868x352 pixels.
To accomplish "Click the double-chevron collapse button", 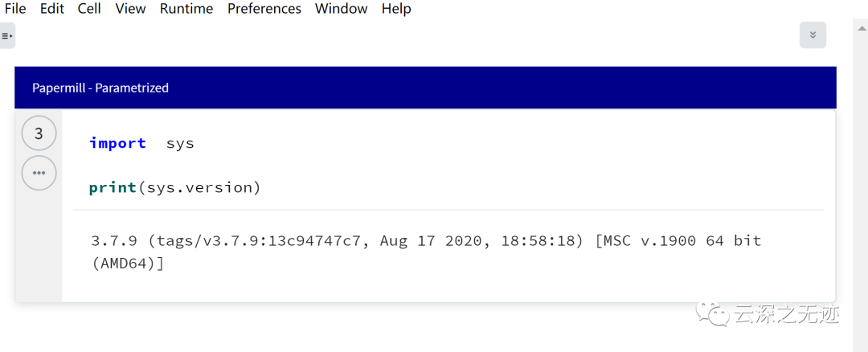I will click(x=813, y=35).
